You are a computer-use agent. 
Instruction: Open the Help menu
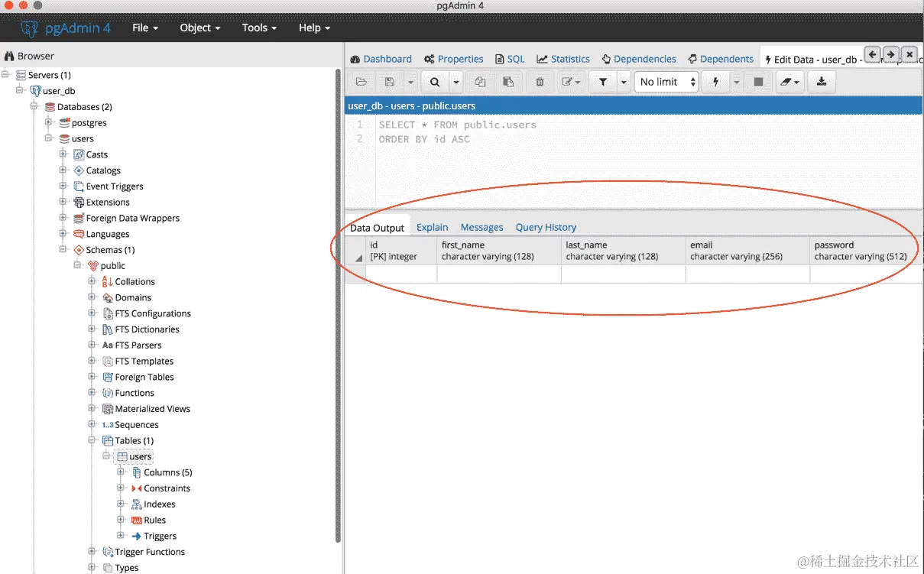point(315,28)
